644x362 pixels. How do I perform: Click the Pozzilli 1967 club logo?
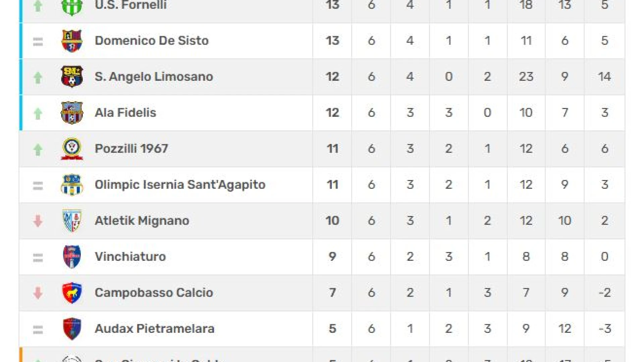tap(72, 148)
